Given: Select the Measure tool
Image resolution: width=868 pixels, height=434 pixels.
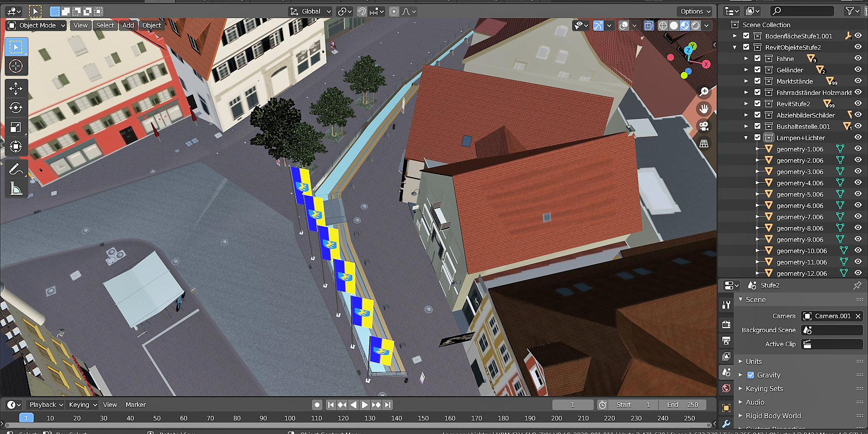Looking at the screenshot, I should [16, 189].
